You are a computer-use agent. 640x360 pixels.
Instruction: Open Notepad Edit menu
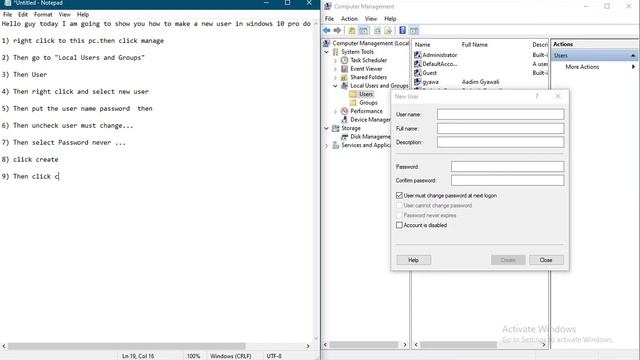tap(23, 14)
